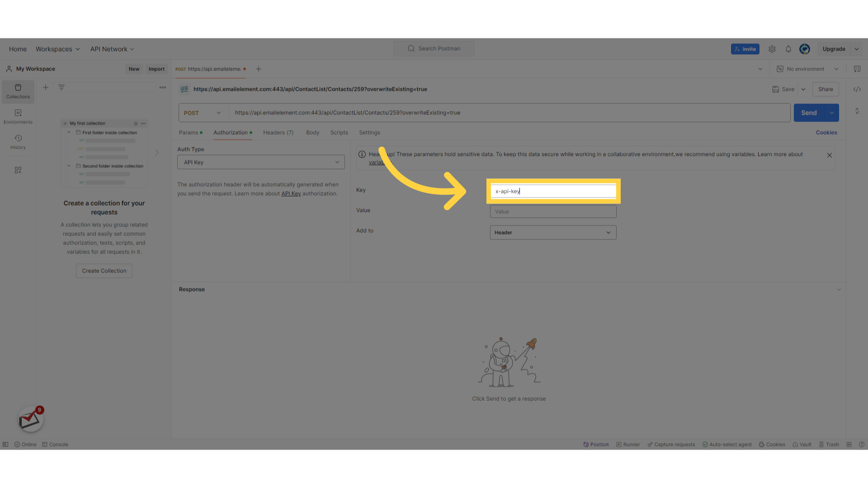The height and width of the screenshot is (488, 868).
Task: Collapse the Response panel chevron
Action: coord(839,290)
